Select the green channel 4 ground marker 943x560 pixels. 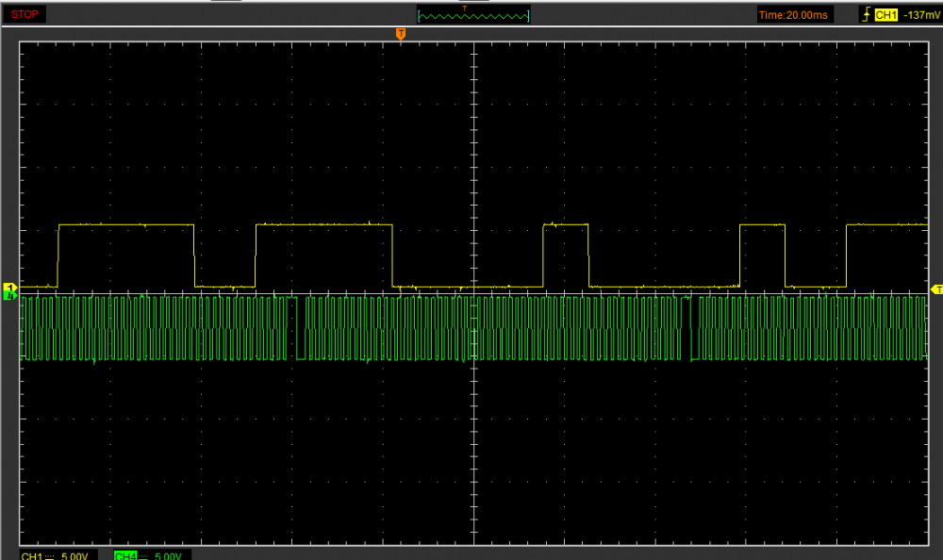coord(10,296)
